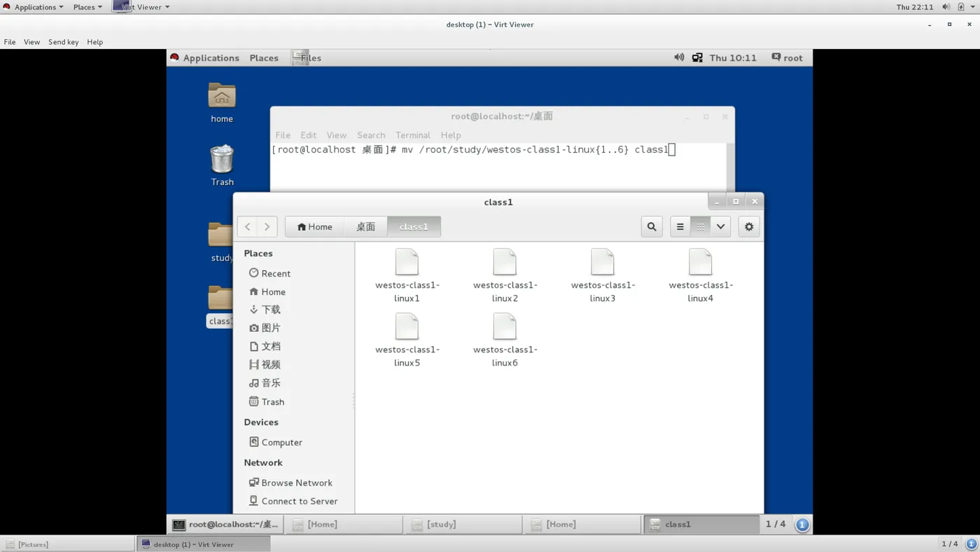The image size is (980, 552).
Task: Click the Home path bar button
Action: click(314, 226)
